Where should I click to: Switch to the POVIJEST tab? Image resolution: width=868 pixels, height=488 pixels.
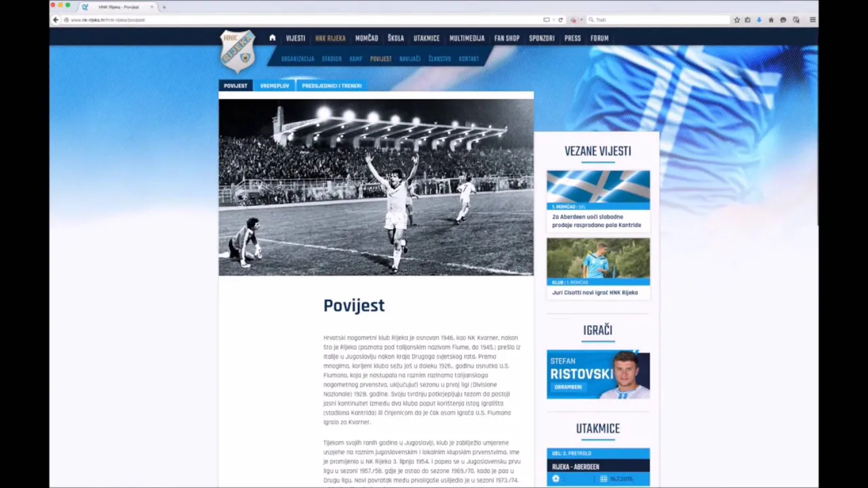point(235,85)
